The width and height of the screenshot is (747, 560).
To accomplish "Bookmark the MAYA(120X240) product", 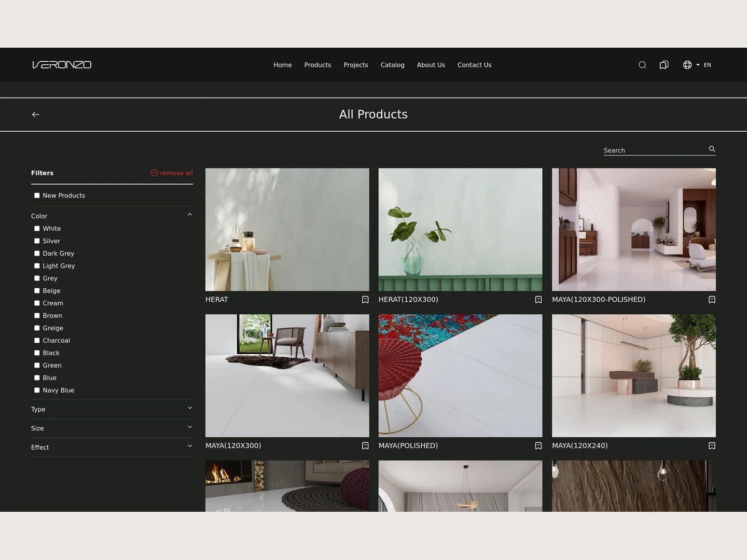I will click(x=712, y=446).
